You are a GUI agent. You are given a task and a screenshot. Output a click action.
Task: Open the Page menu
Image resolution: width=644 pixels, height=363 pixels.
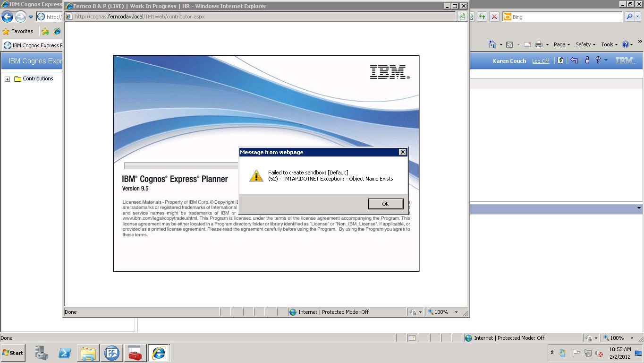[x=562, y=44]
